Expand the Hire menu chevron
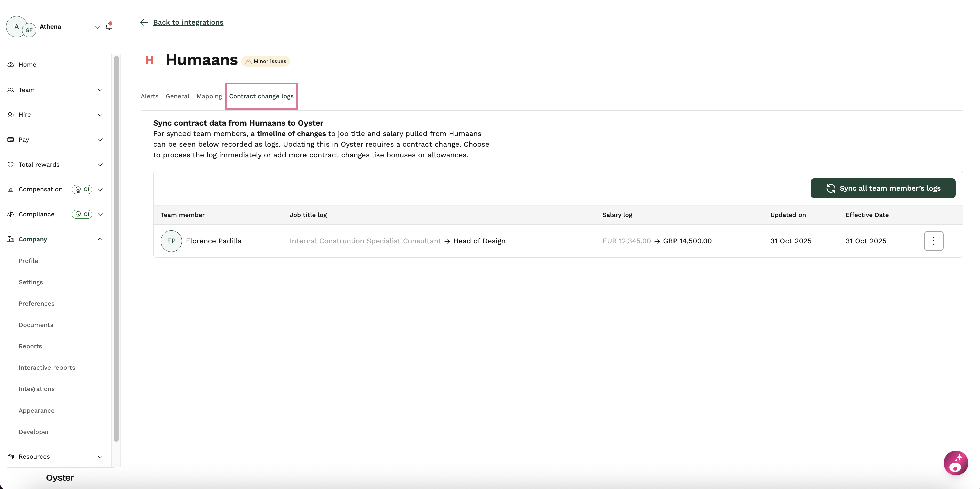Screen dimensions: 980x489 (100, 115)
